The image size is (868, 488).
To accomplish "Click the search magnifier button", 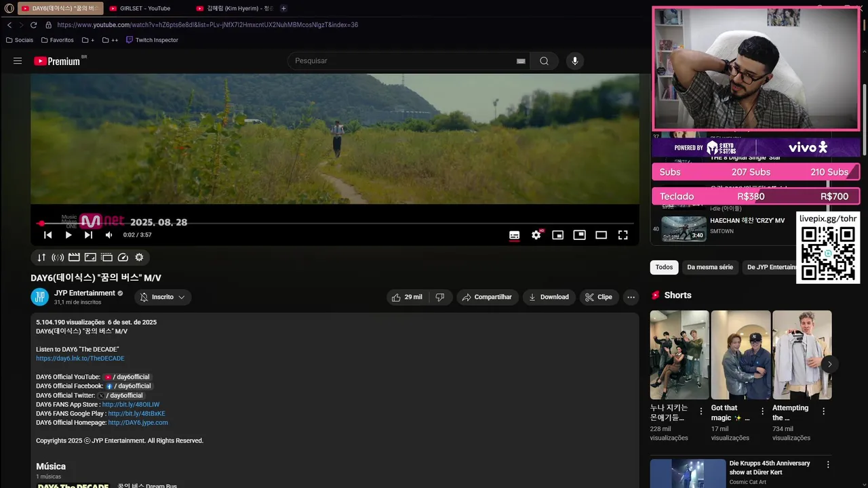I will tap(544, 61).
